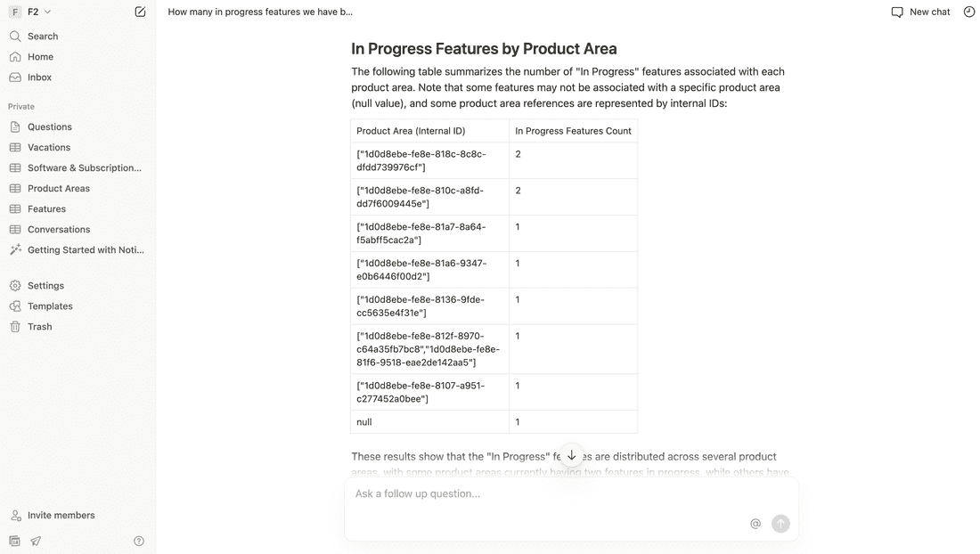The image size is (980, 554).
Task: Click the paper plane icon in sidebar
Action: click(36, 541)
